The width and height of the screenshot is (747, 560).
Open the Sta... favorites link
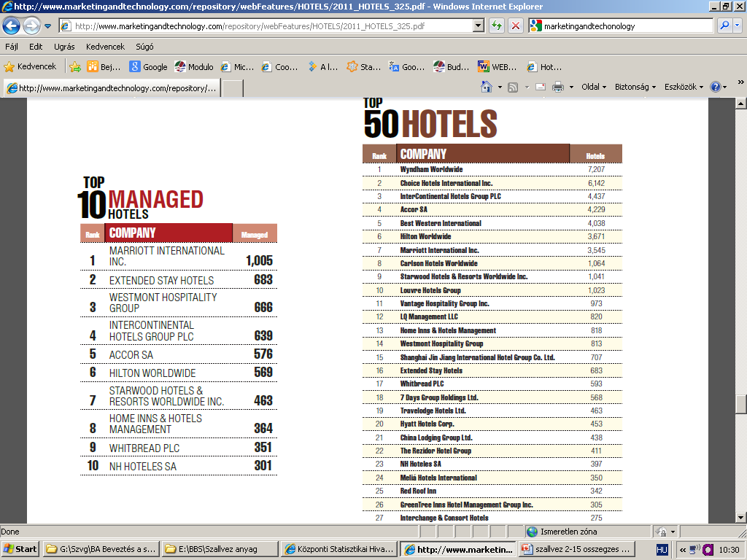point(364,66)
